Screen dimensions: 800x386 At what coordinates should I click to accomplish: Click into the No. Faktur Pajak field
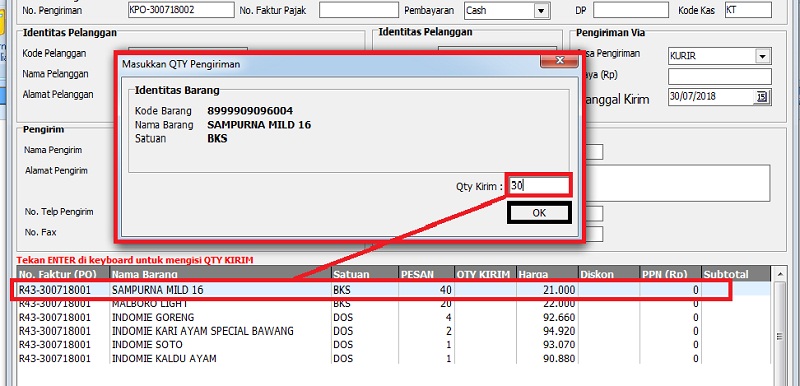(x=359, y=10)
